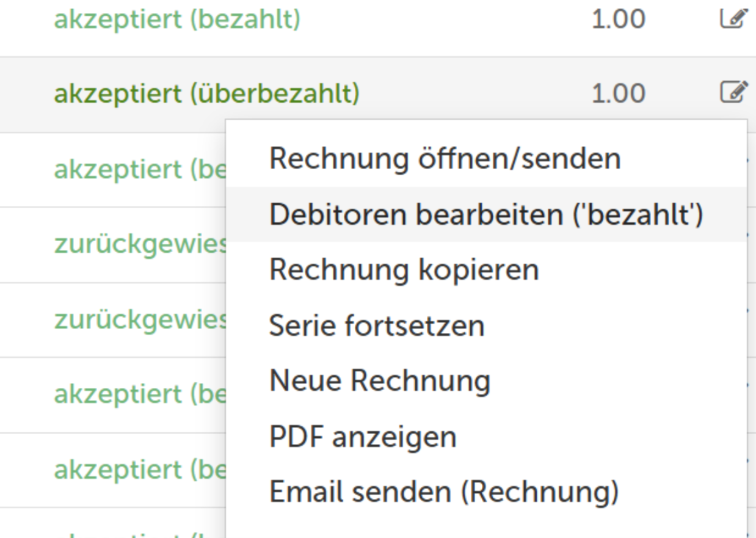Click 1.00 amount in 'akzeptiert (überbezahlt)' row
756x538 pixels.
coord(618,93)
